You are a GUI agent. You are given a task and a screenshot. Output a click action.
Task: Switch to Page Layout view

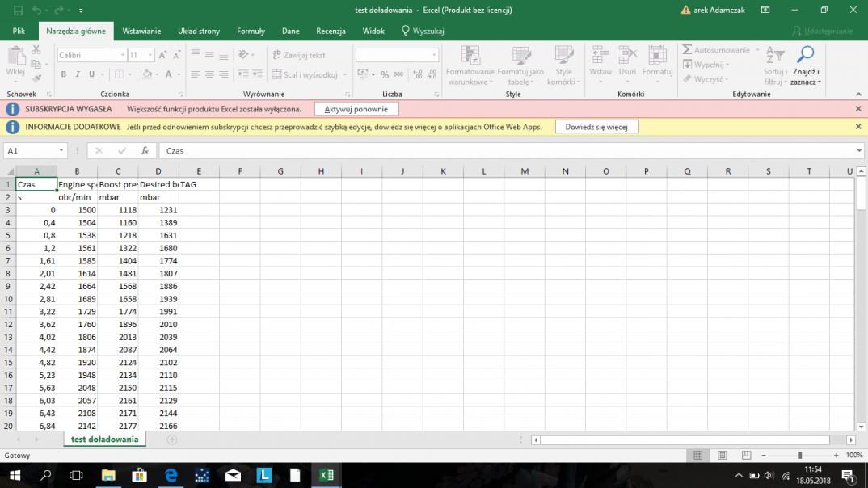click(723, 456)
